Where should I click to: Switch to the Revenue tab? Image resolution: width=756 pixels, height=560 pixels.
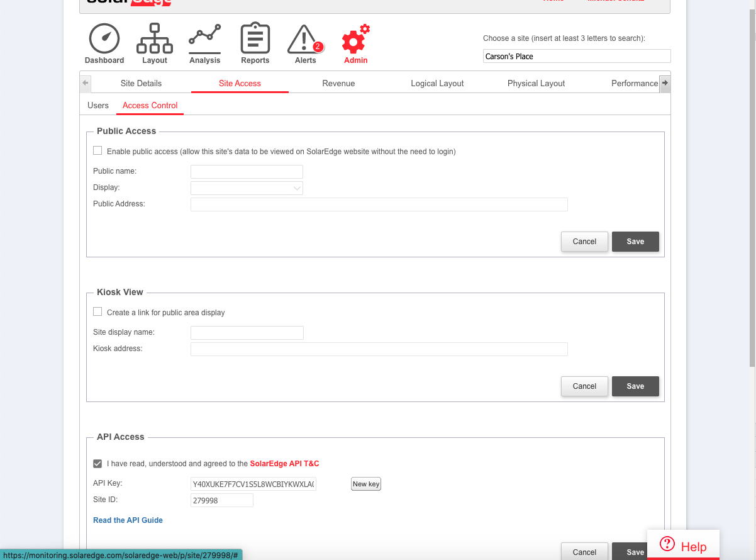pyautogui.click(x=338, y=82)
